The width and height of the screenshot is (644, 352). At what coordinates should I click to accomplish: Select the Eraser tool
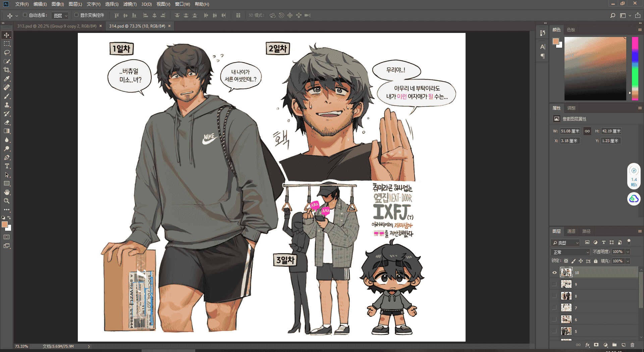click(x=7, y=122)
